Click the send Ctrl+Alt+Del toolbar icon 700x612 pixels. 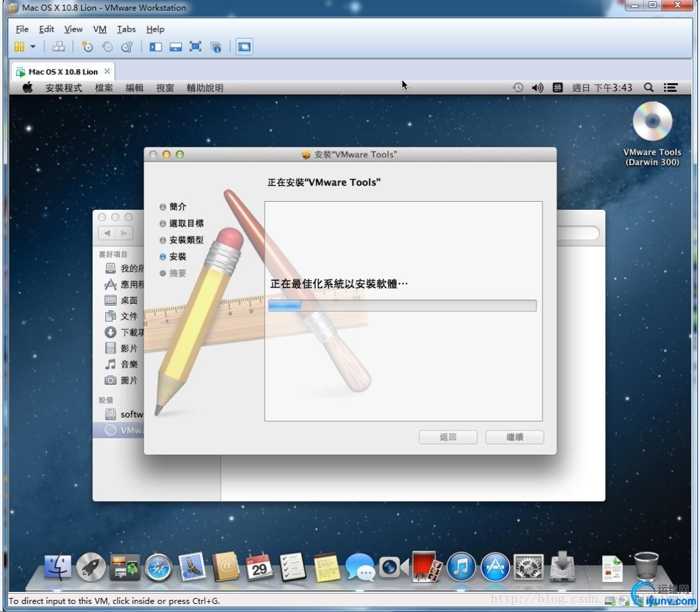(58, 46)
